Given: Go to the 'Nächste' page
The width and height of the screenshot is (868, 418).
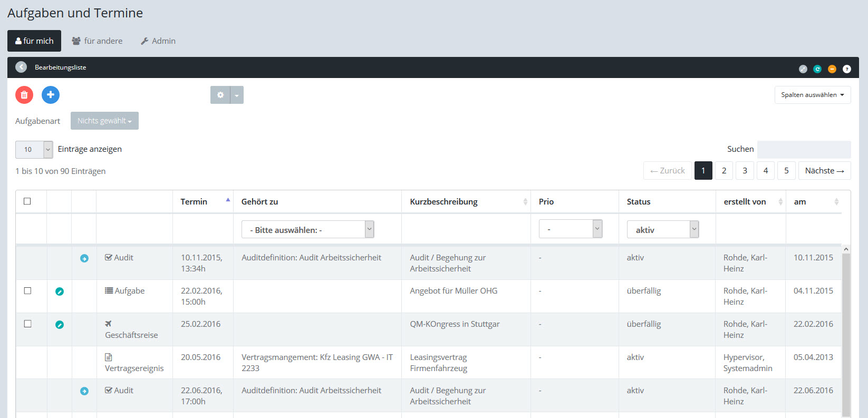Looking at the screenshot, I should [824, 171].
